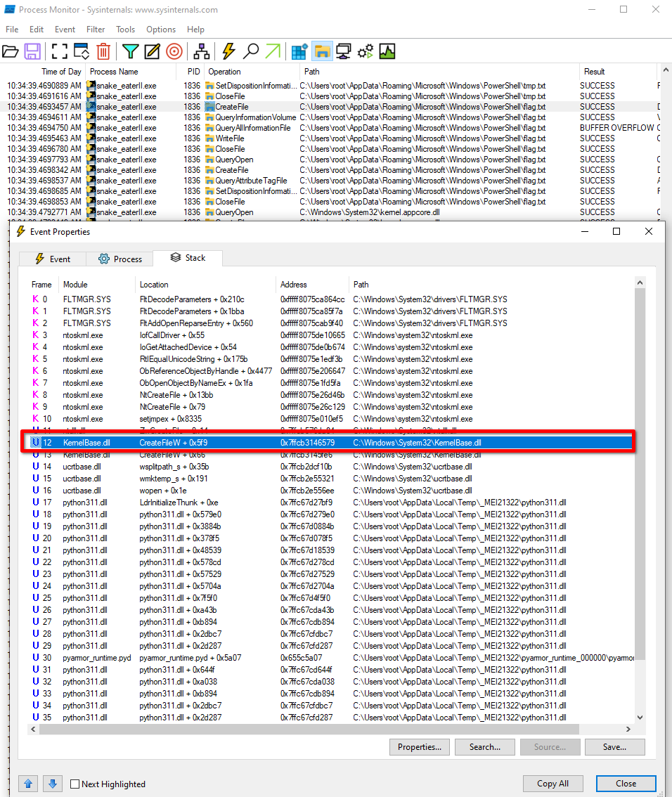
Task: Save events using the floppy disk icon
Action: pyautogui.click(x=32, y=51)
